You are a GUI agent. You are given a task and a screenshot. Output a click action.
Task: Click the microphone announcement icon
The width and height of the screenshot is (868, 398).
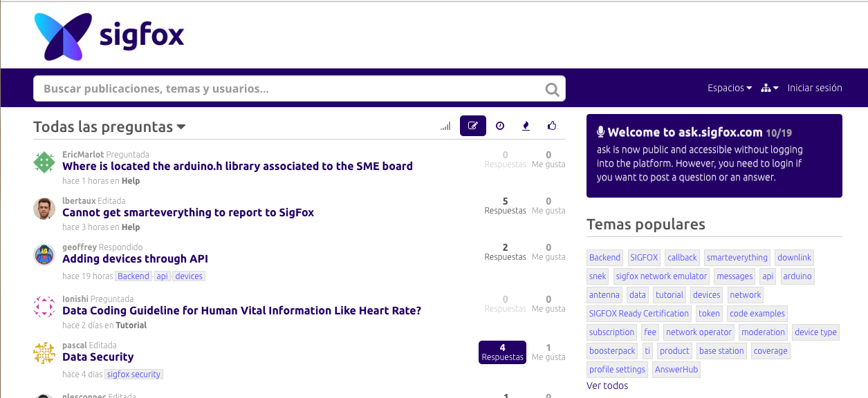601,132
